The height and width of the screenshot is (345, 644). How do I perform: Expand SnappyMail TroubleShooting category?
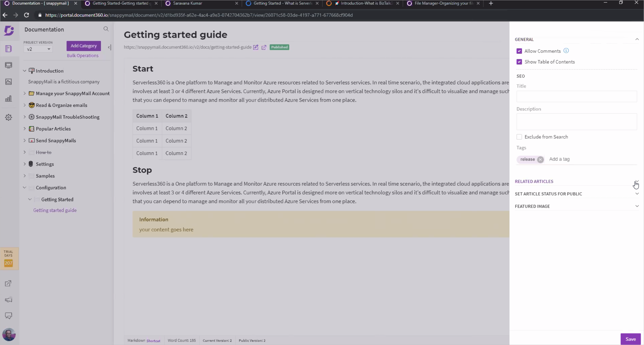tap(24, 117)
